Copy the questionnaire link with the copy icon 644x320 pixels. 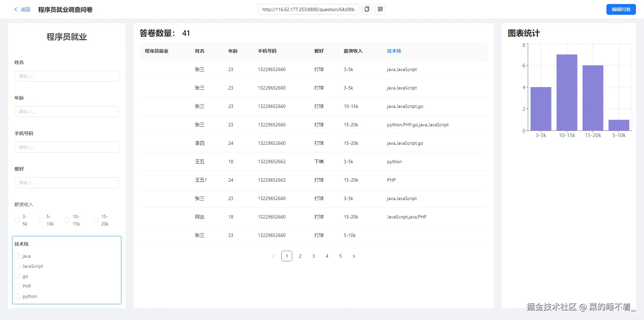coord(367,9)
